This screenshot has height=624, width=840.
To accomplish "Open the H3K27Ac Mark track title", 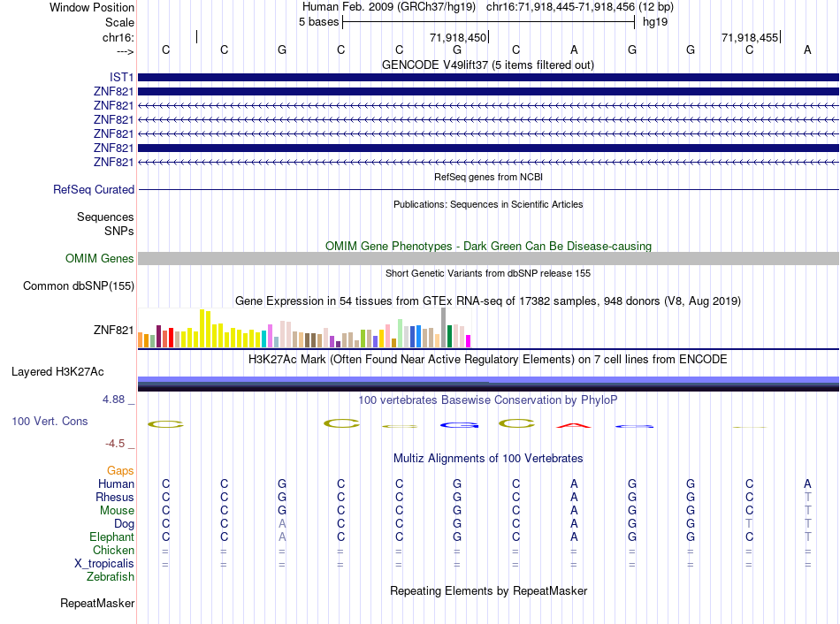I will (x=488, y=360).
